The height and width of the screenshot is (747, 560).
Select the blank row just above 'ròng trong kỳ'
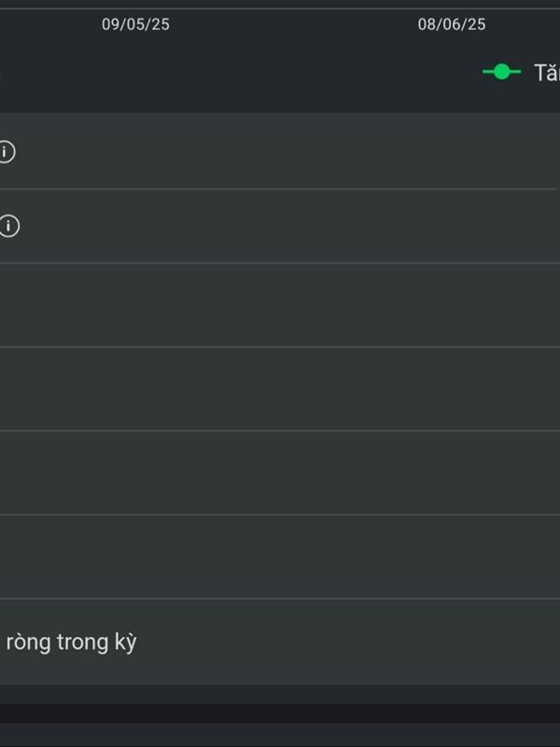click(x=280, y=557)
